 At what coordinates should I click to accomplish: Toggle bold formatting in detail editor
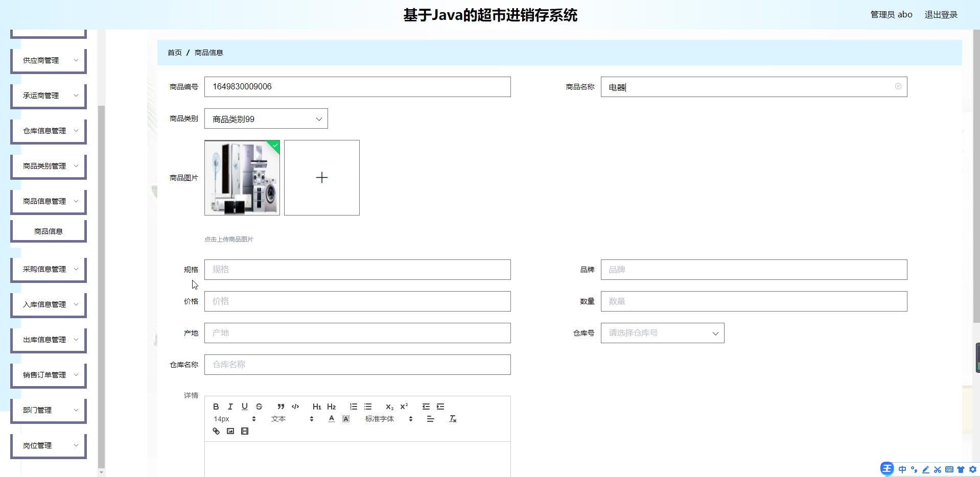(216, 407)
